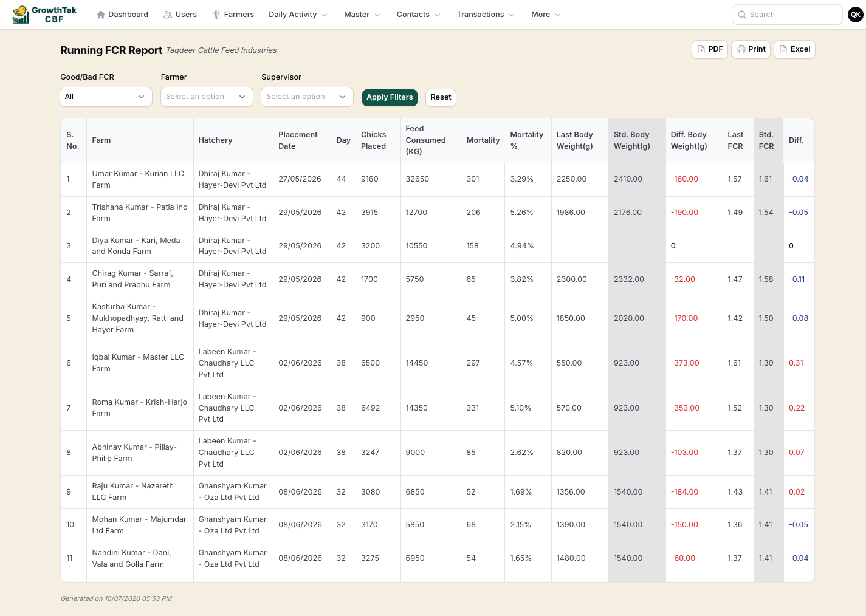Screen dimensions: 866x616
Task: Click the -373.00 body weight difference
Action: coord(685,363)
